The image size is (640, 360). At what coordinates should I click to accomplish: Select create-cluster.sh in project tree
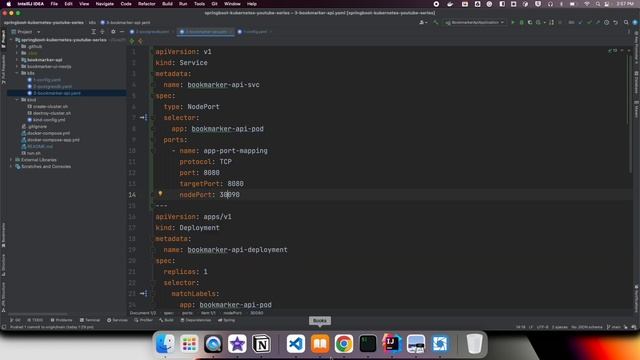pos(51,107)
